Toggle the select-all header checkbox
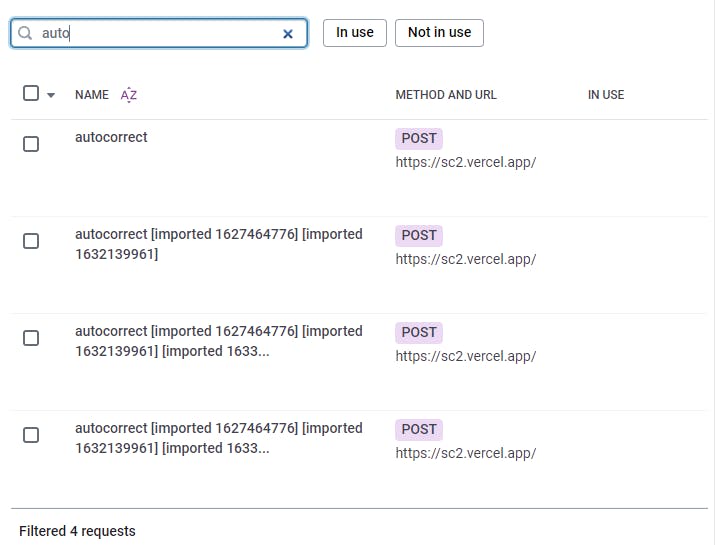Screen dimensions: 715x545 [x=31, y=93]
